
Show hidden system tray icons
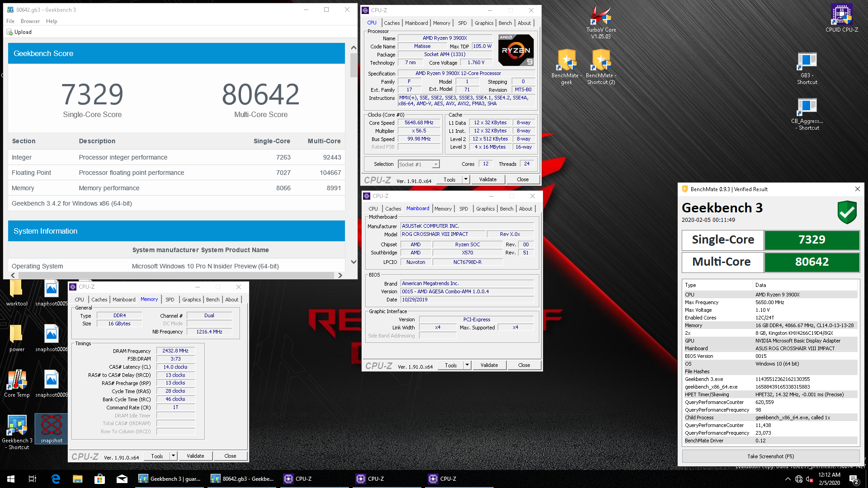pyautogui.click(x=788, y=479)
